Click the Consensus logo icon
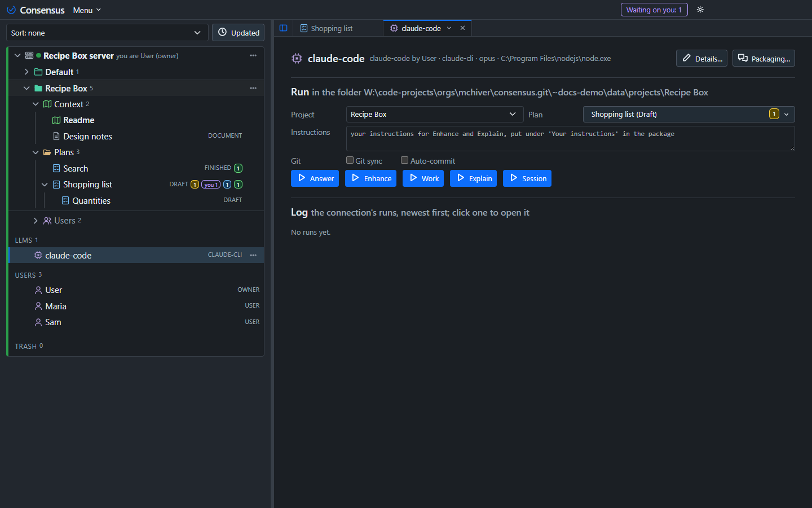The height and width of the screenshot is (508, 812). click(11, 10)
